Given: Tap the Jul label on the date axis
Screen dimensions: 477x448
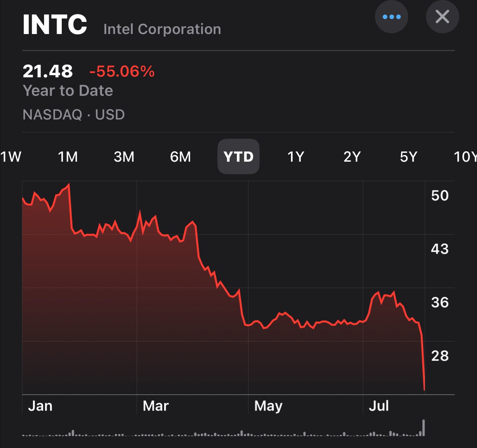Looking at the screenshot, I should click(x=379, y=406).
